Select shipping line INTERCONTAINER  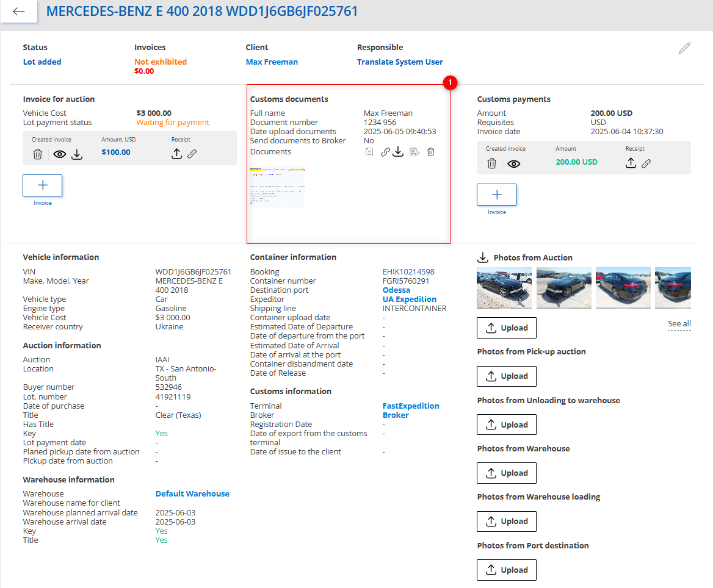(x=414, y=309)
